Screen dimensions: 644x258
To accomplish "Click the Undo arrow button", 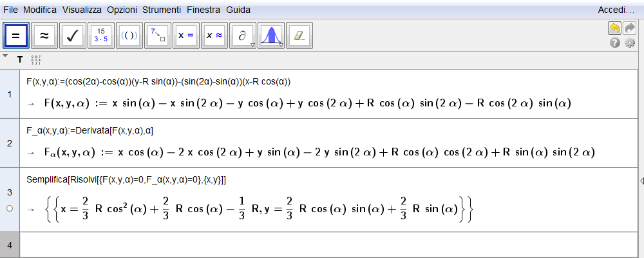I will point(614,28).
